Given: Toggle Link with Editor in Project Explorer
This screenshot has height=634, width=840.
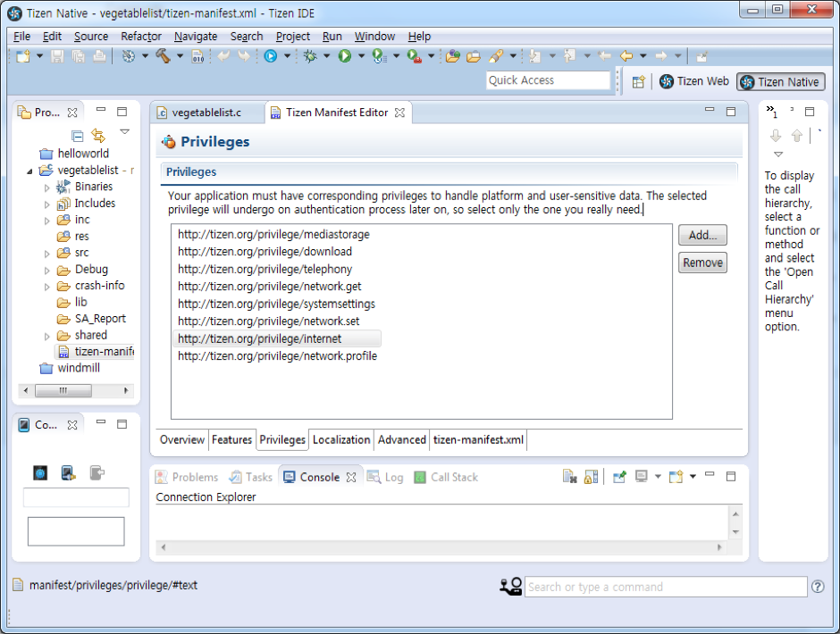Looking at the screenshot, I should [98, 136].
